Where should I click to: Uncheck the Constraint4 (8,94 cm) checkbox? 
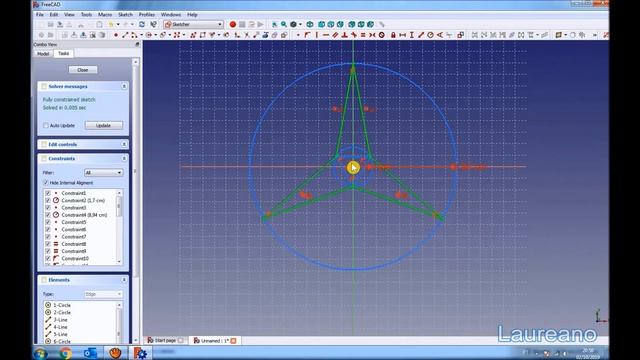click(48, 215)
